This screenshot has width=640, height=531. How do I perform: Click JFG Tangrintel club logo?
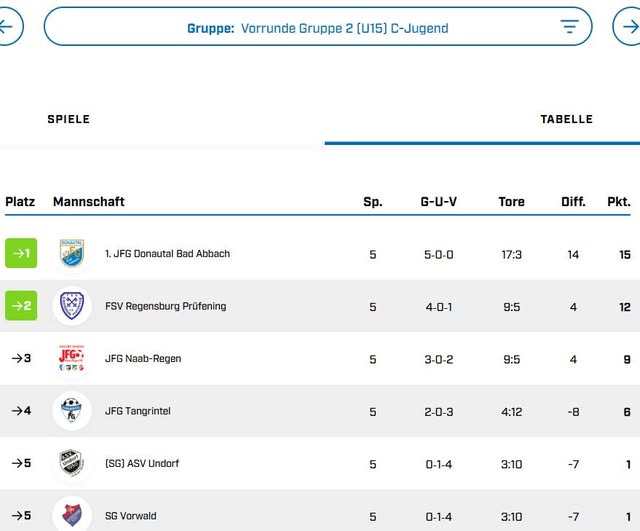(x=72, y=411)
